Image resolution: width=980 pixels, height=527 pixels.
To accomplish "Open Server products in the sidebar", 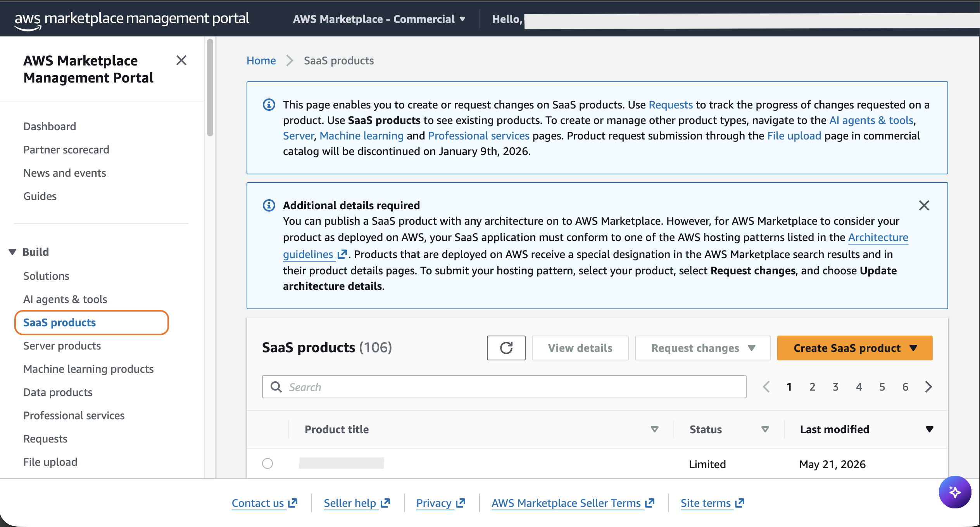I will 62,346.
